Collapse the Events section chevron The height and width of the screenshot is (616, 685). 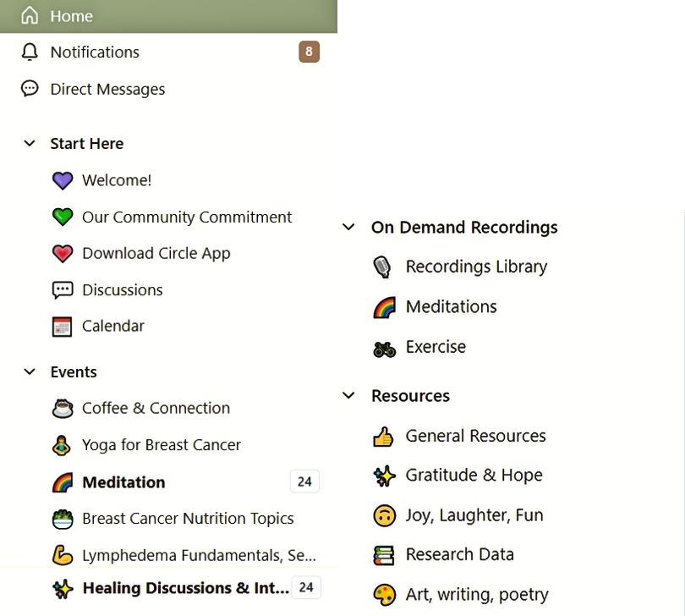tap(30, 372)
